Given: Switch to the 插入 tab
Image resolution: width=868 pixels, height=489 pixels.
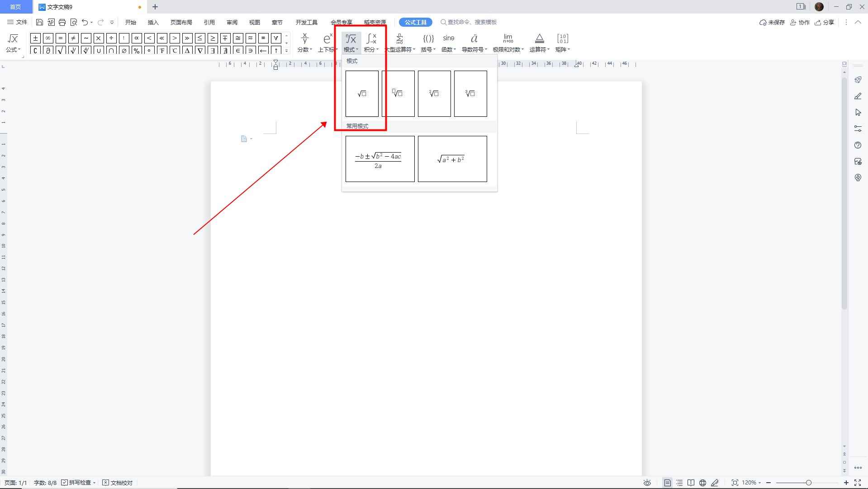Looking at the screenshot, I should click(x=153, y=22).
